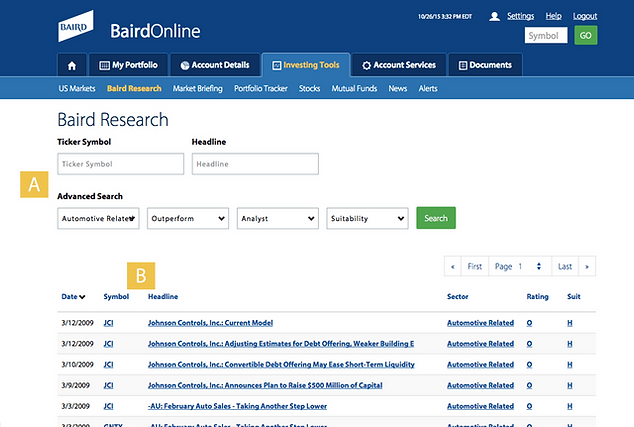Viewport: 634px width, 427px height.
Task: Click the green Search button
Action: [436, 218]
